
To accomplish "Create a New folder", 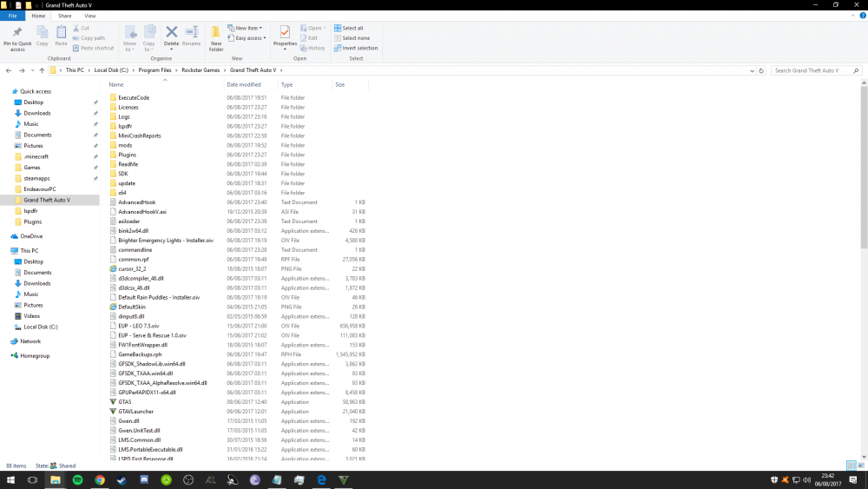I will (x=216, y=38).
